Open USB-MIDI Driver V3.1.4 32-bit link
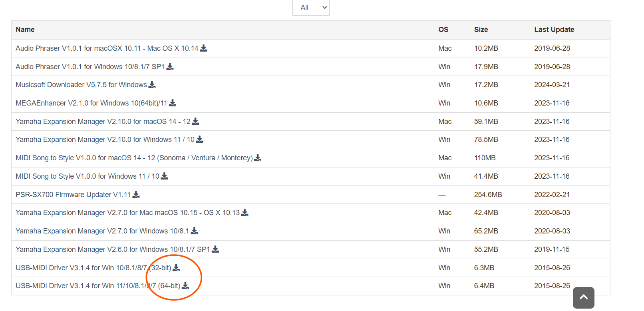Image resolution: width=644 pixels, height=311 pixels. coord(93,268)
